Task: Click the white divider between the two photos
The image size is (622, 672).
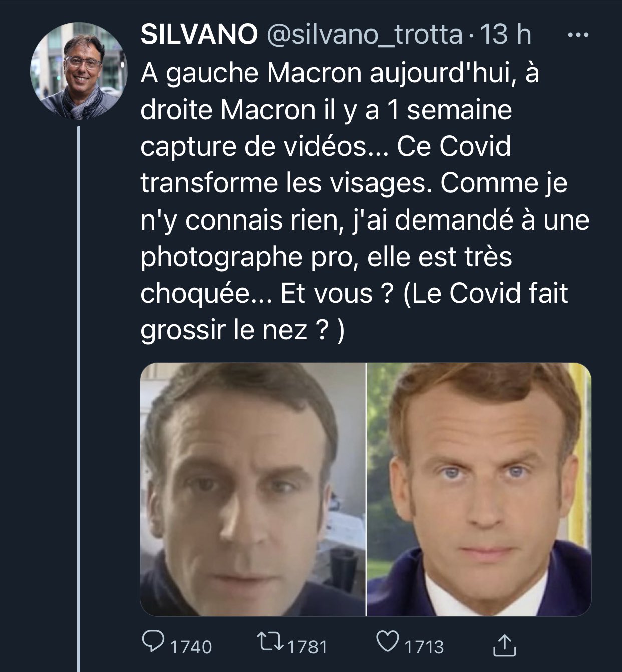Action: (x=366, y=490)
